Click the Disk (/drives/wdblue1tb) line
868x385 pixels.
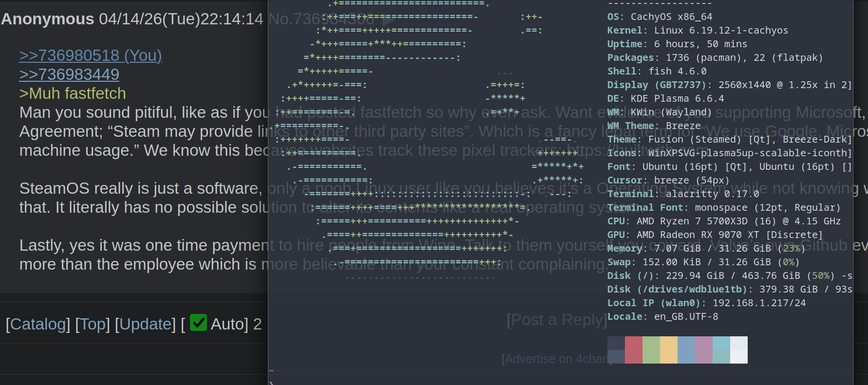(x=730, y=290)
